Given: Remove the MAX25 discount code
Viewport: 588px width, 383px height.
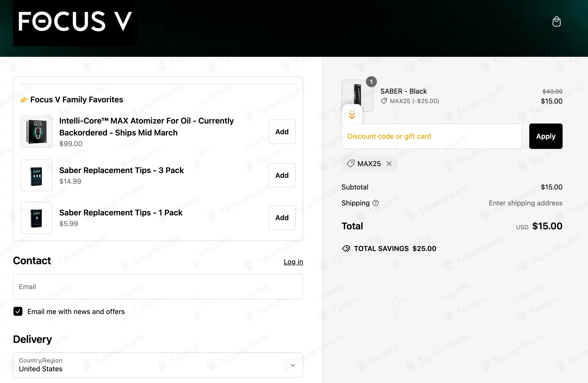Looking at the screenshot, I should 389,164.
